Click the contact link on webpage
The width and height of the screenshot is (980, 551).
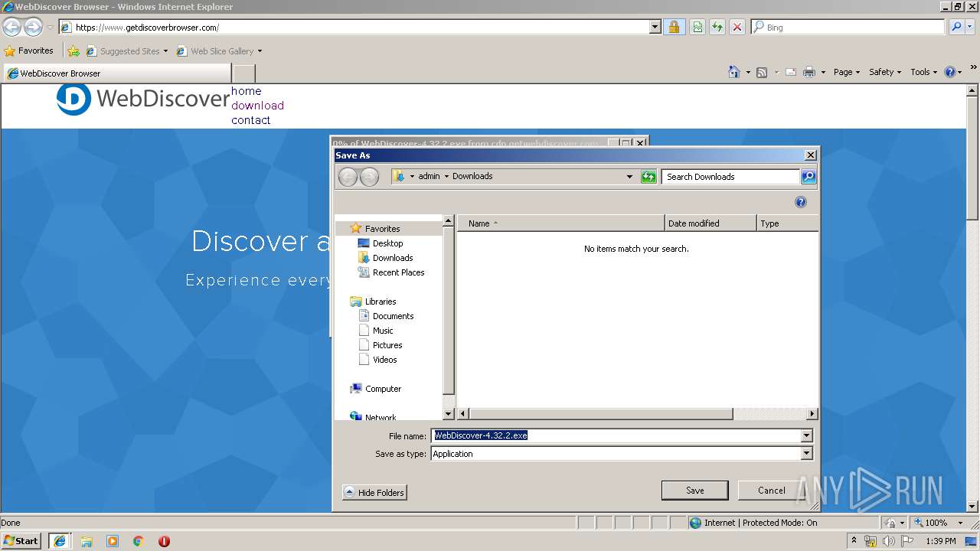point(250,120)
